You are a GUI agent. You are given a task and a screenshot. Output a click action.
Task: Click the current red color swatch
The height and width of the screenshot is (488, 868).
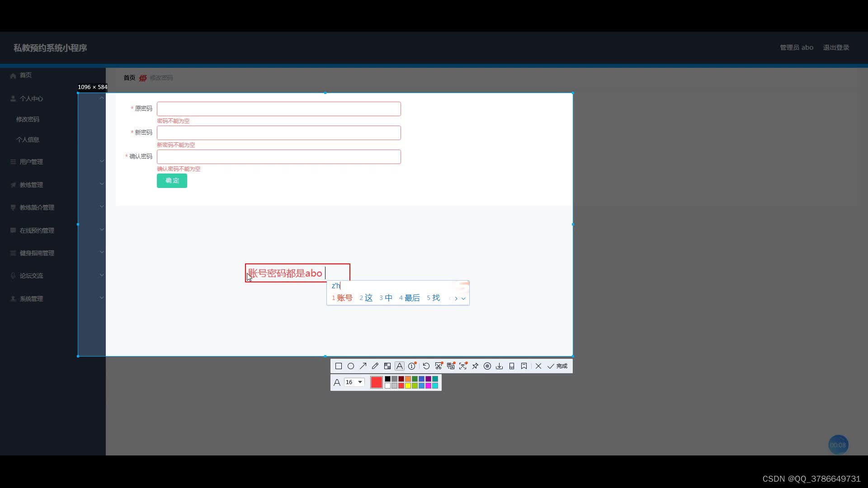377,382
